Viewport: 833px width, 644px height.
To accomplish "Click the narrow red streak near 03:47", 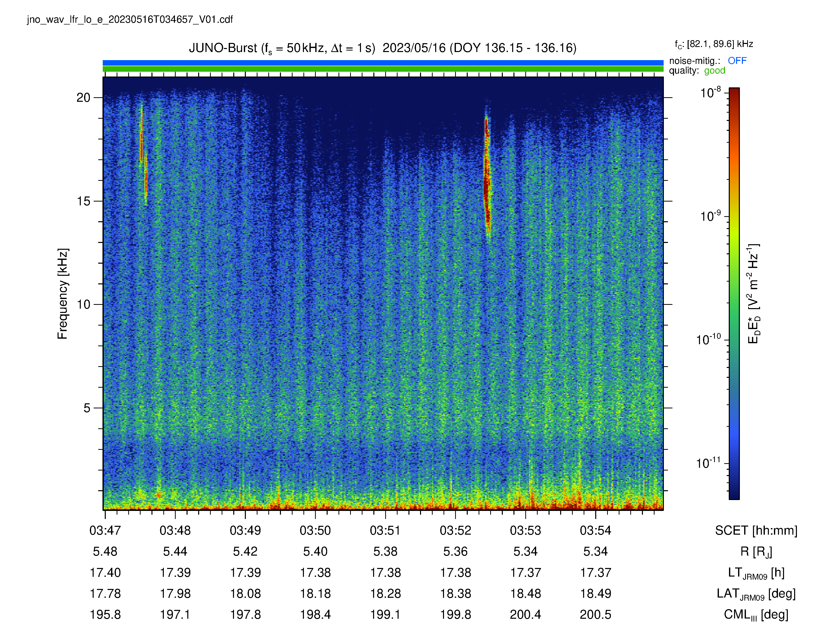I will [x=143, y=153].
